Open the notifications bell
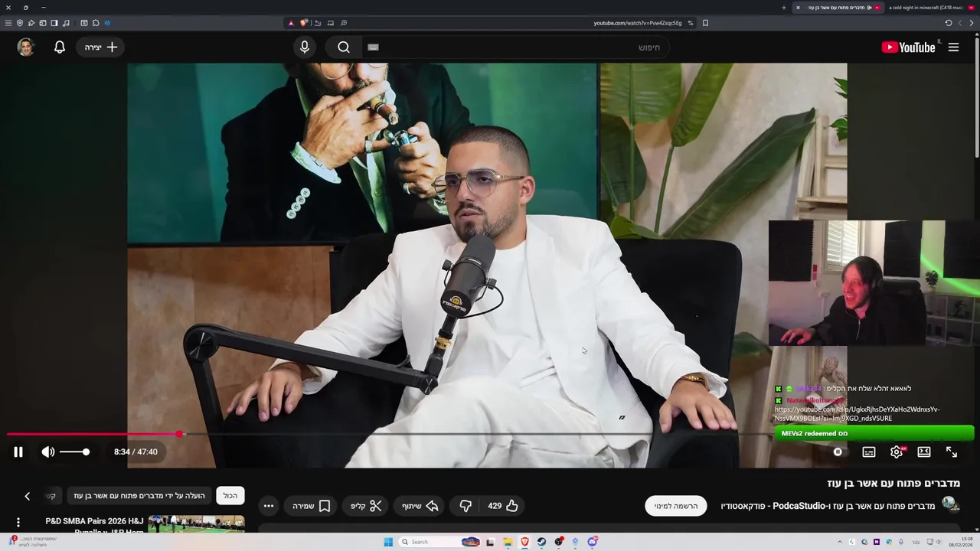This screenshot has height=551, width=980. (60, 47)
